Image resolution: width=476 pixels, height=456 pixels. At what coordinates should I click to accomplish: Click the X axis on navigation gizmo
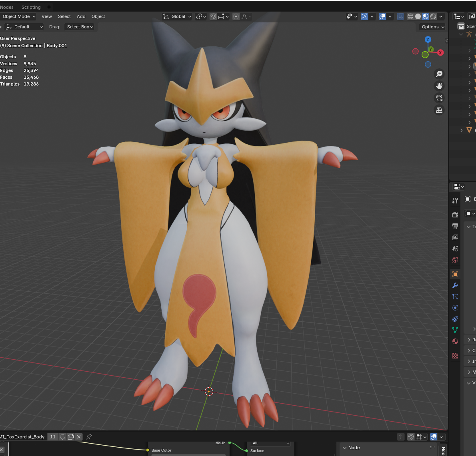[440, 52]
